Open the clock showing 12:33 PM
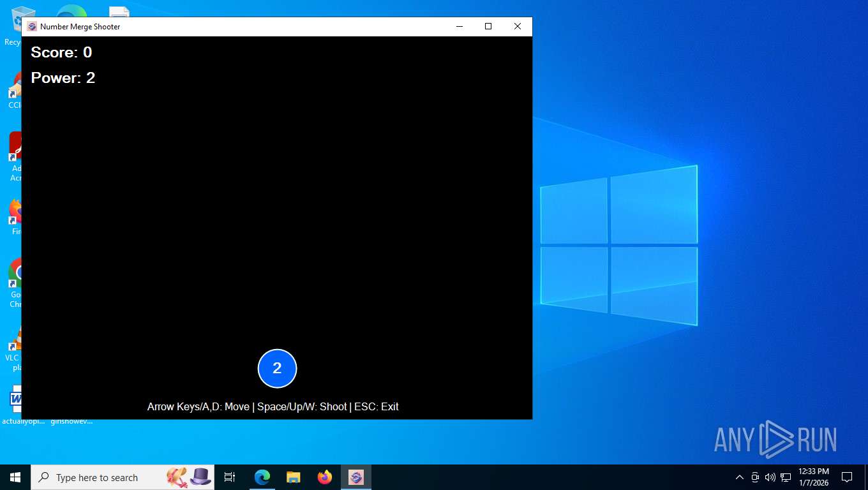This screenshot has height=490, width=868. tap(813, 477)
